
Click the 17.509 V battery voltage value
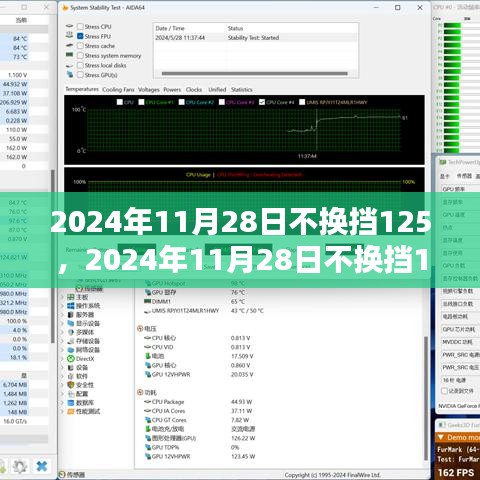tap(242, 356)
